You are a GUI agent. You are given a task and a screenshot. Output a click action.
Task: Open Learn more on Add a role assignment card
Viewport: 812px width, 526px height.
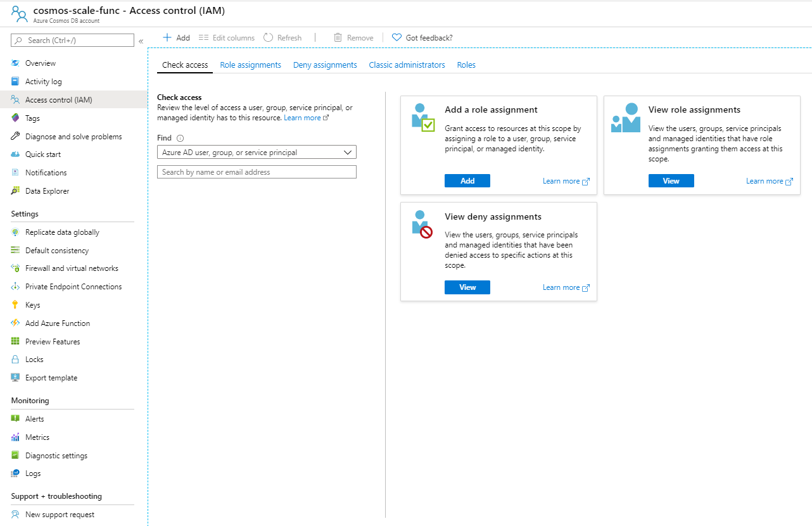tap(566, 181)
